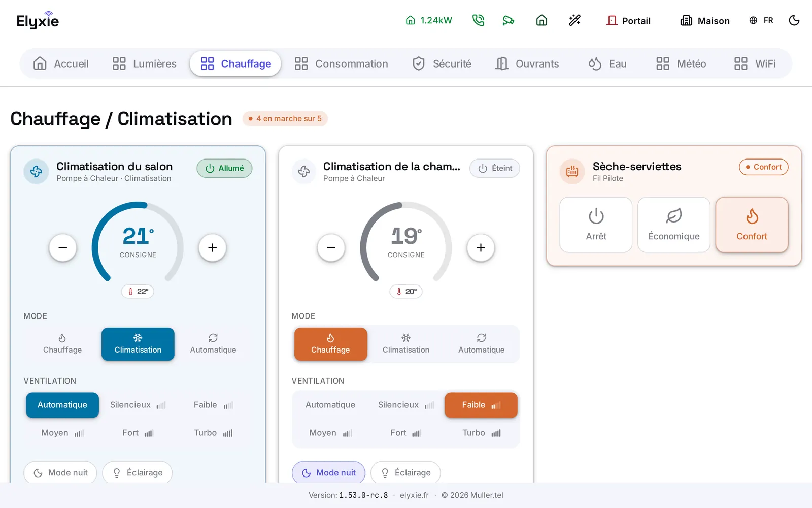Toggle dark mode moon icon
Screen dimensions: 812x508
(x=794, y=20)
